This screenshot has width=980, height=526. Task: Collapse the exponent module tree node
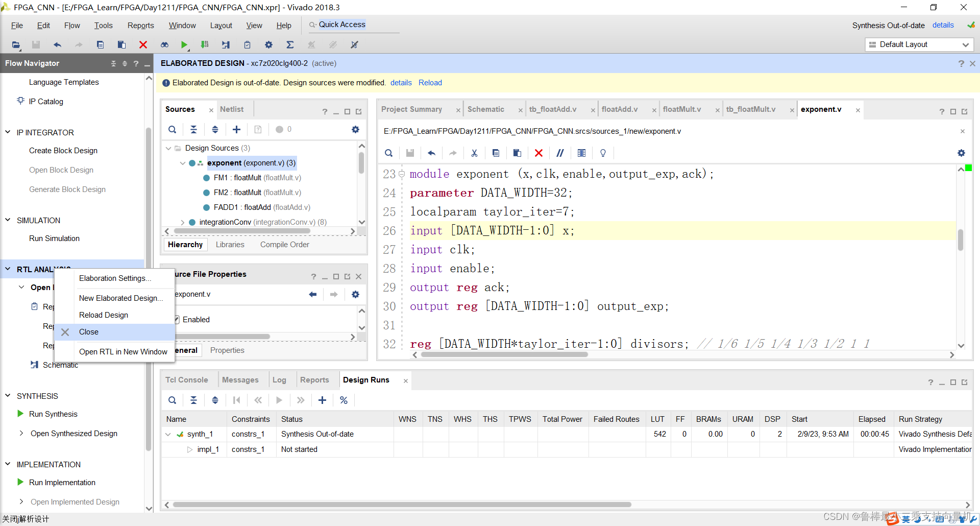point(183,163)
